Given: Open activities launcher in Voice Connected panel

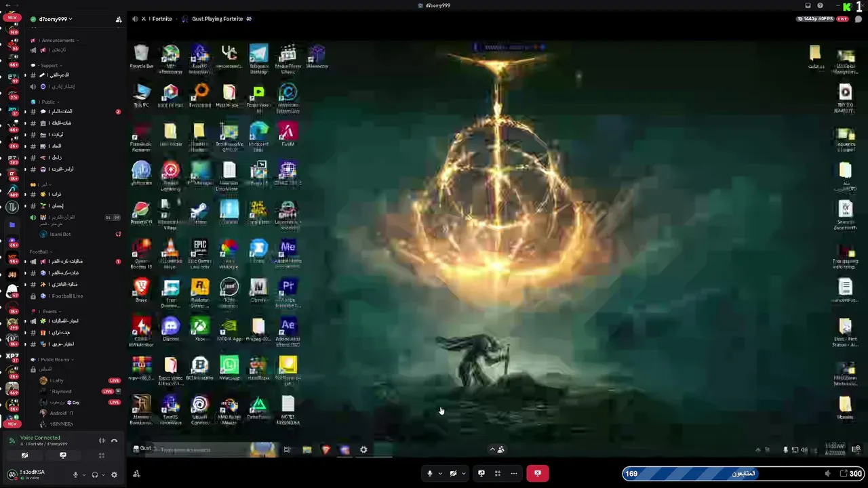Looking at the screenshot, I should (x=102, y=455).
